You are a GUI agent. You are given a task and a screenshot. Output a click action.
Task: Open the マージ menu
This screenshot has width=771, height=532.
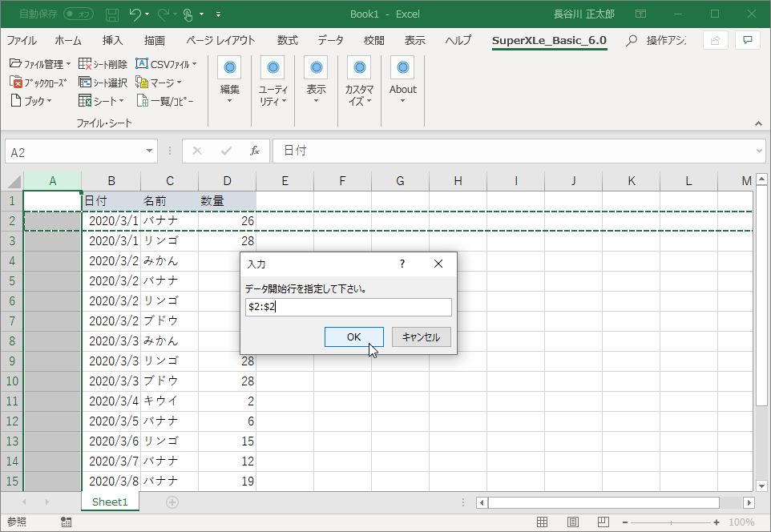[159, 83]
